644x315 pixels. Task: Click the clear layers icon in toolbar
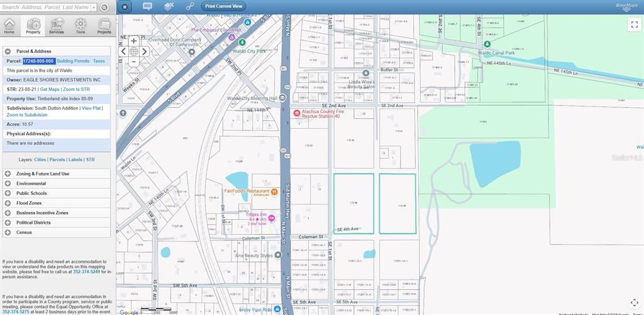[169, 6]
